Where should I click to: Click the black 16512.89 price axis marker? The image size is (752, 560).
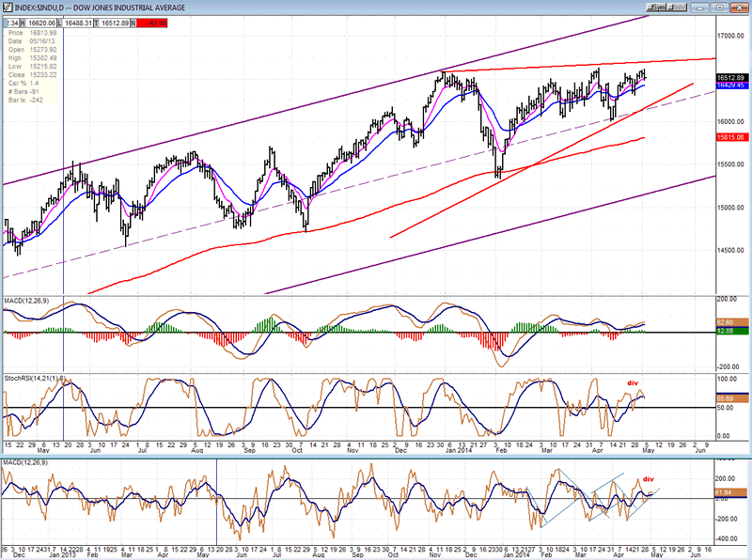730,77
